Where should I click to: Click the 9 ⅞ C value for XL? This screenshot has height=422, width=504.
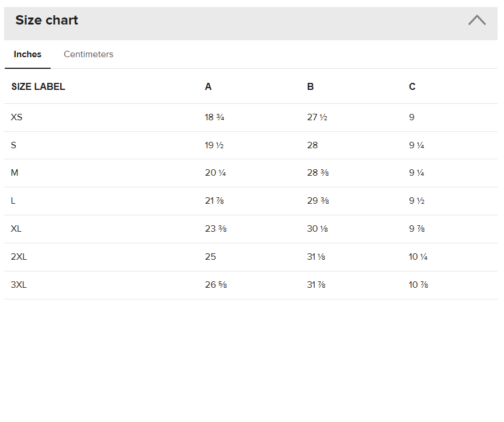(417, 229)
